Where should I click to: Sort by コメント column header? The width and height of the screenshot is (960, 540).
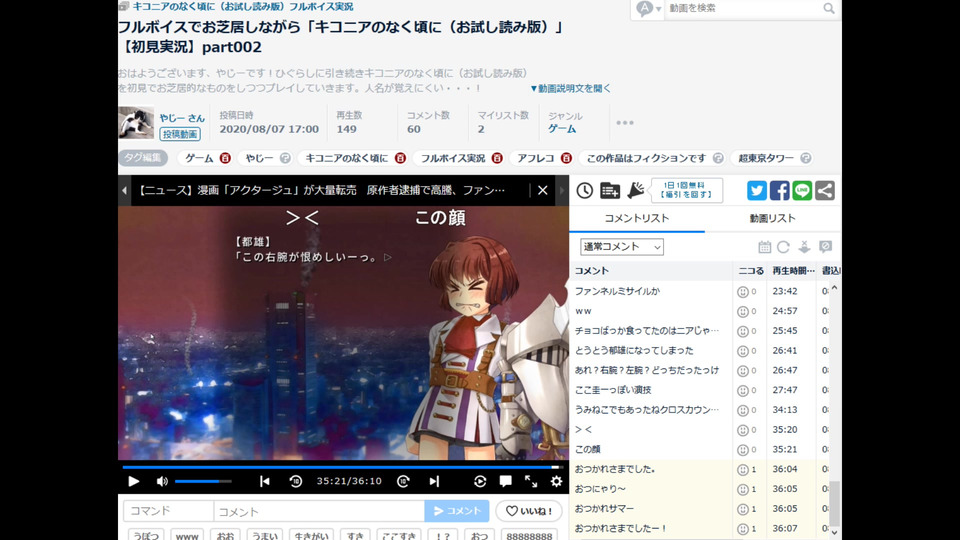click(x=651, y=271)
